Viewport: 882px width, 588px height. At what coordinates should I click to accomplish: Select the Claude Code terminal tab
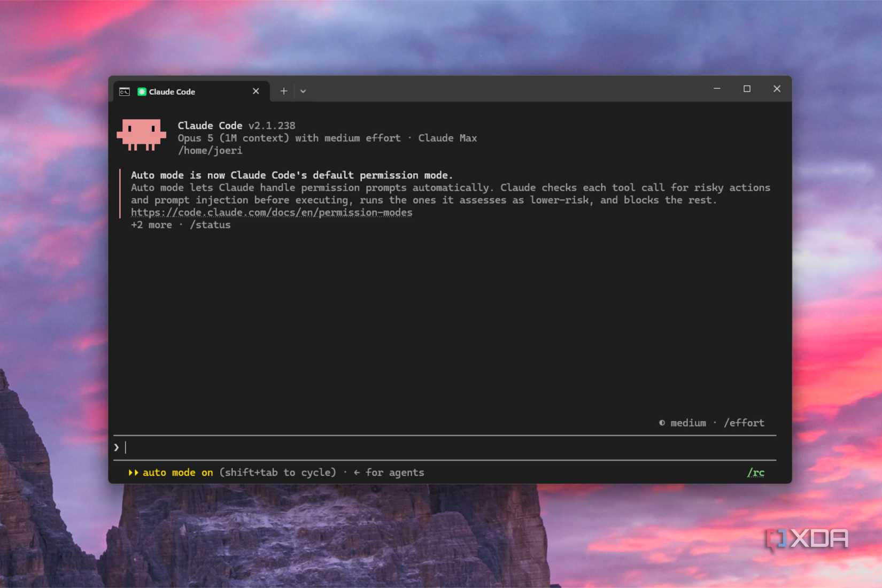tap(191, 91)
